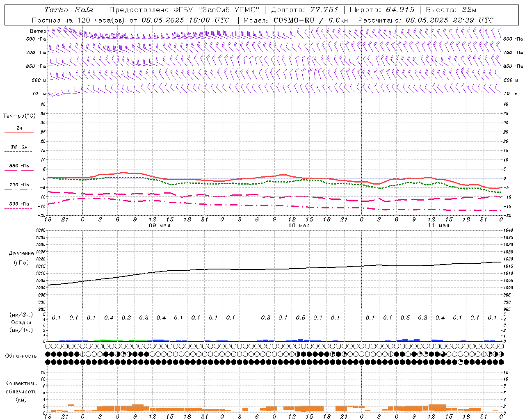This screenshot has width=525, height=420.
Task: Click the 'Рассчитано: 08.05.2025 22:39 UTC' text
Action: [426, 20]
